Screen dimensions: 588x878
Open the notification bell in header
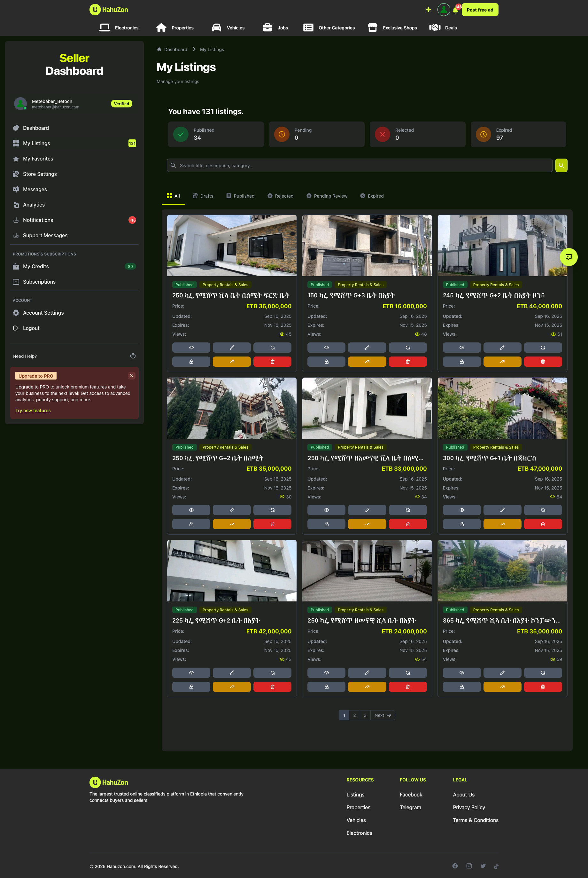pos(455,10)
